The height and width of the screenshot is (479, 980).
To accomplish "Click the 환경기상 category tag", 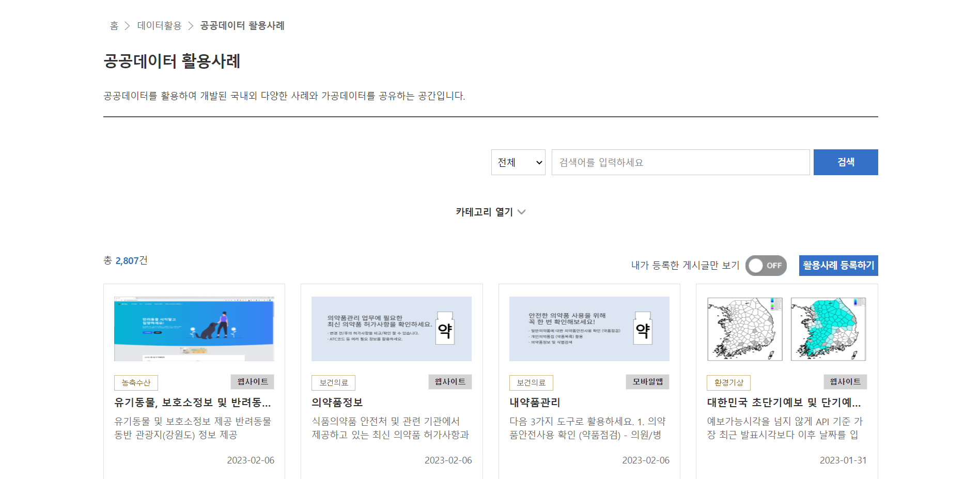I will point(728,383).
